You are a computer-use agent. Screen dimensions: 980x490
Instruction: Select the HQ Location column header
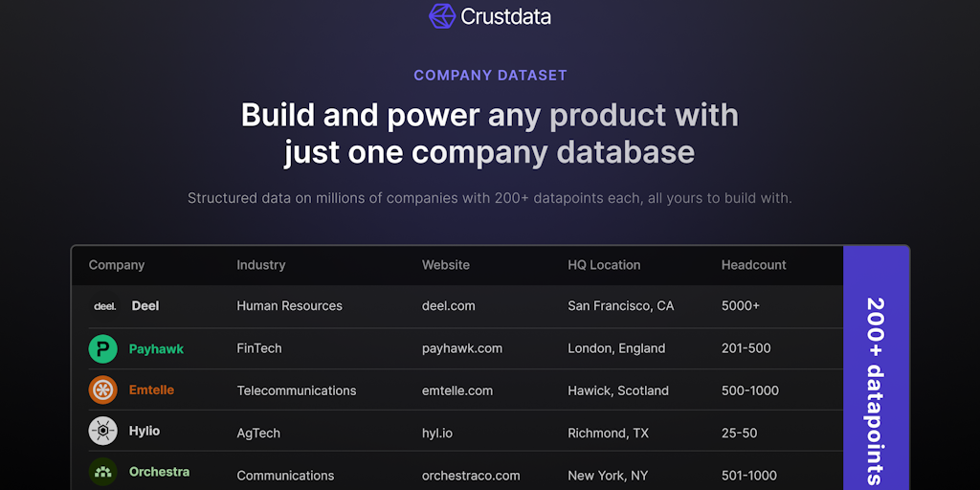604,265
